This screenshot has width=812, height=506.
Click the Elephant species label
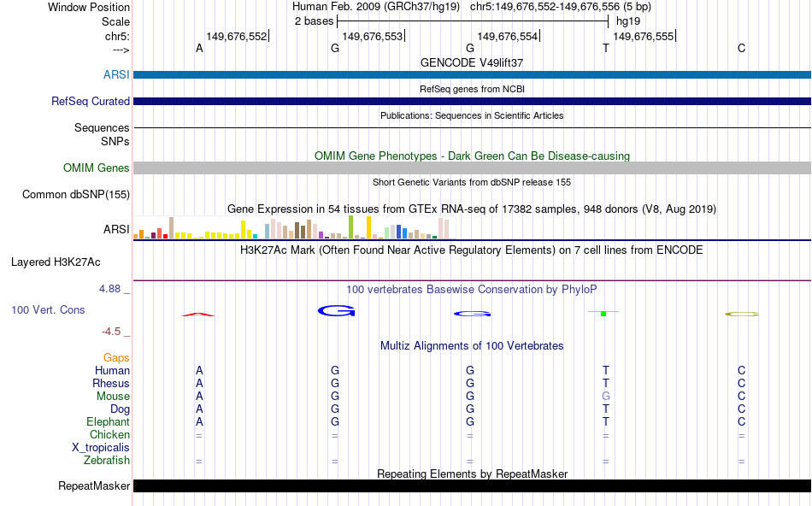[108, 422]
